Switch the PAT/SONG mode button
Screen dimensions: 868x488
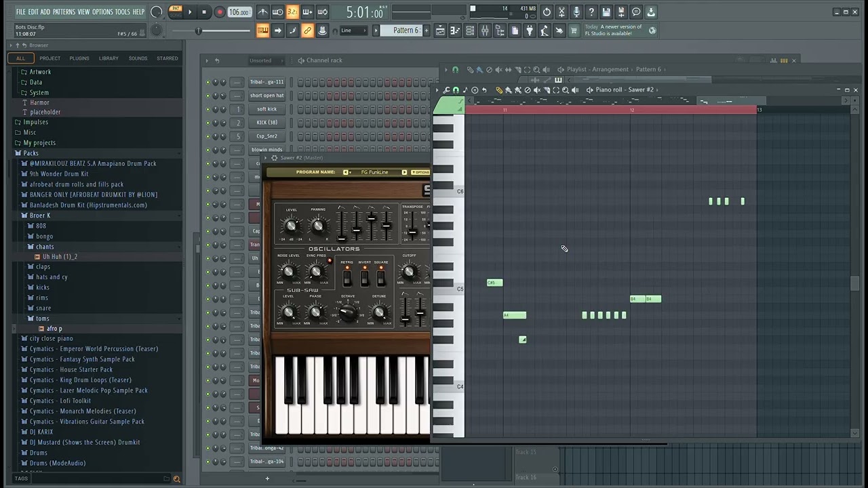176,12
